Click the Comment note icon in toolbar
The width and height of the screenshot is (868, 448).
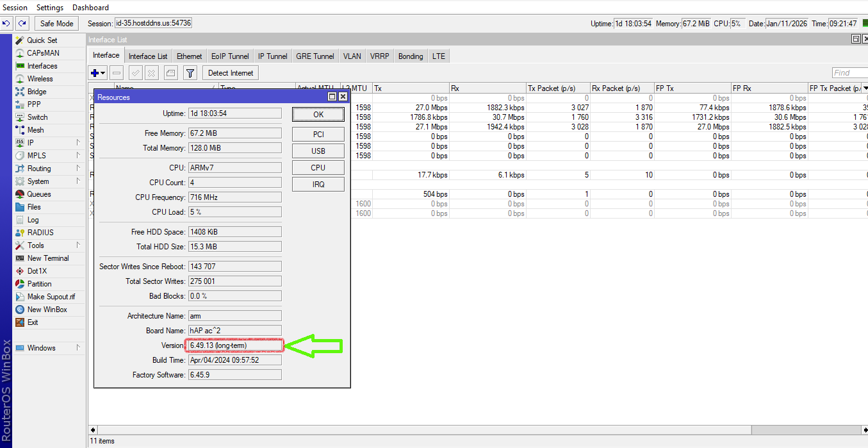[170, 73]
